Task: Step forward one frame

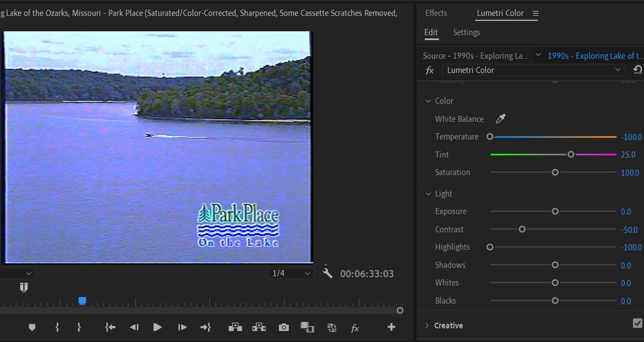Action: [x=182, y=327]
